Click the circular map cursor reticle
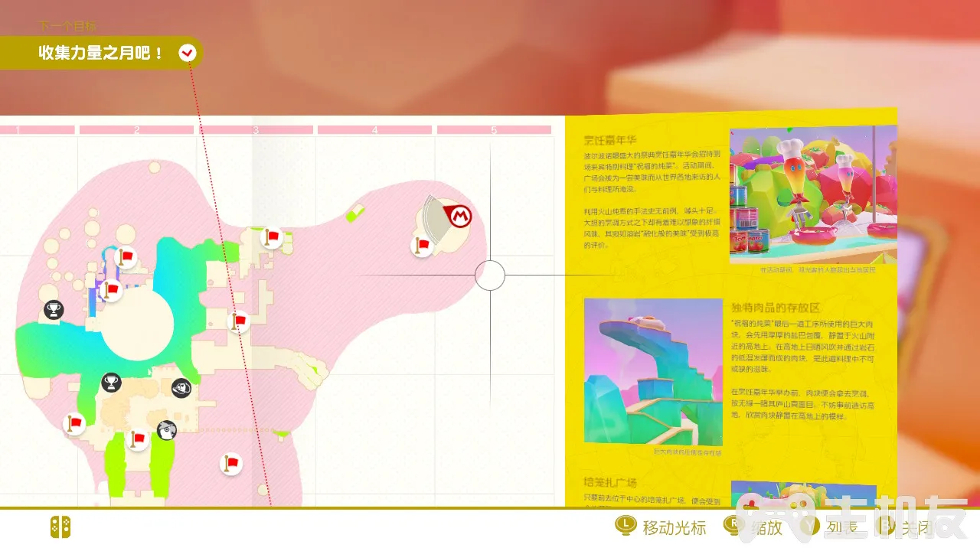 (490, 275)
